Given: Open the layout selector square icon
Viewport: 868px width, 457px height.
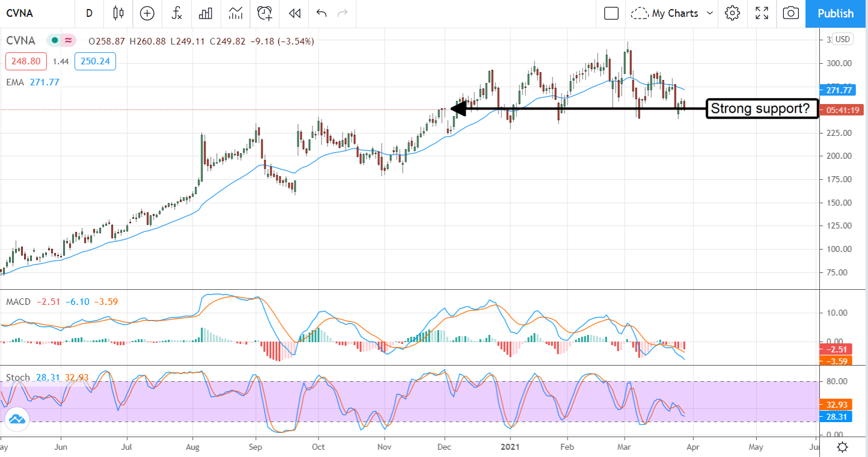Looking at the screenshot, I should (611, 13).
